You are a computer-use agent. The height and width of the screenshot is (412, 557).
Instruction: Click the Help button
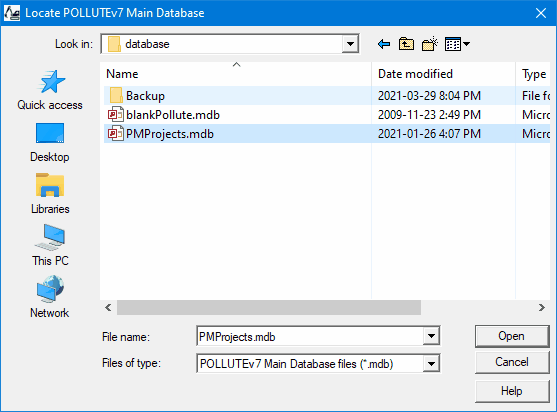coord(512,391)
